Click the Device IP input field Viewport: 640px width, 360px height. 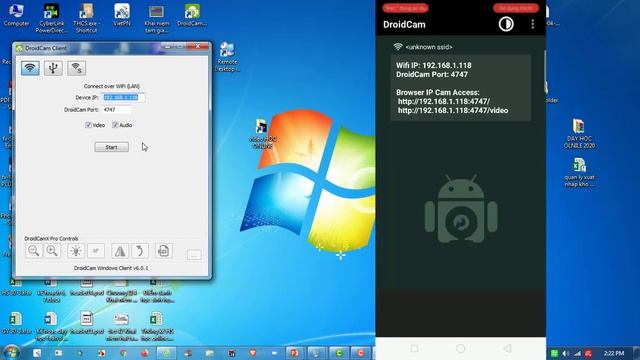123,98
